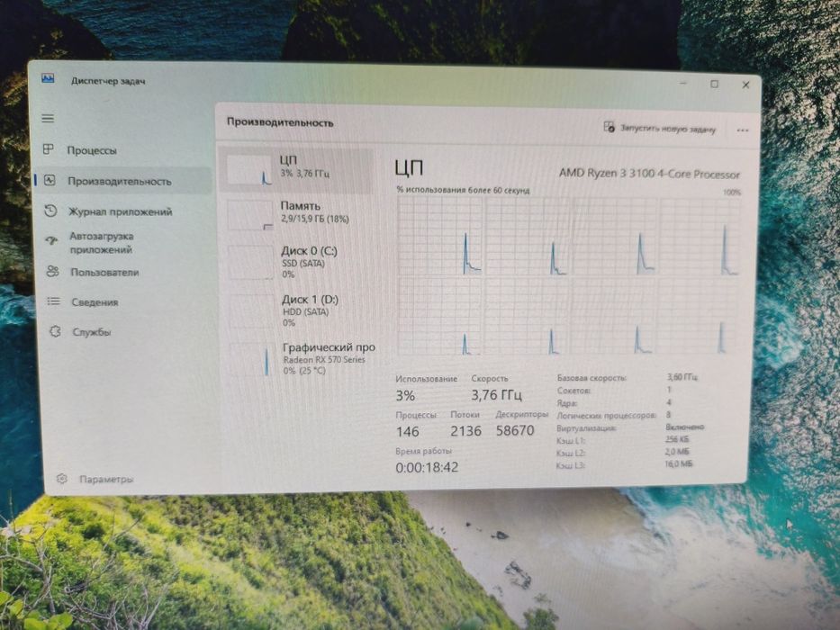This screenshot has height=630, width=840.
Task: Click the Производительность page heading
Action: [x=280, y=122]
